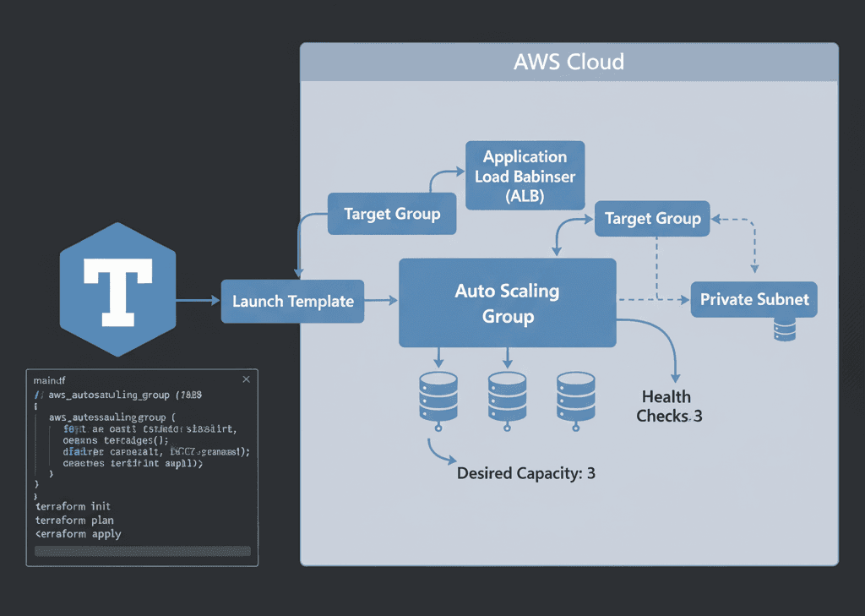The image size is (865, 616).
Task: Select the middle server instance icon
Action: click(x=507, y=395)
